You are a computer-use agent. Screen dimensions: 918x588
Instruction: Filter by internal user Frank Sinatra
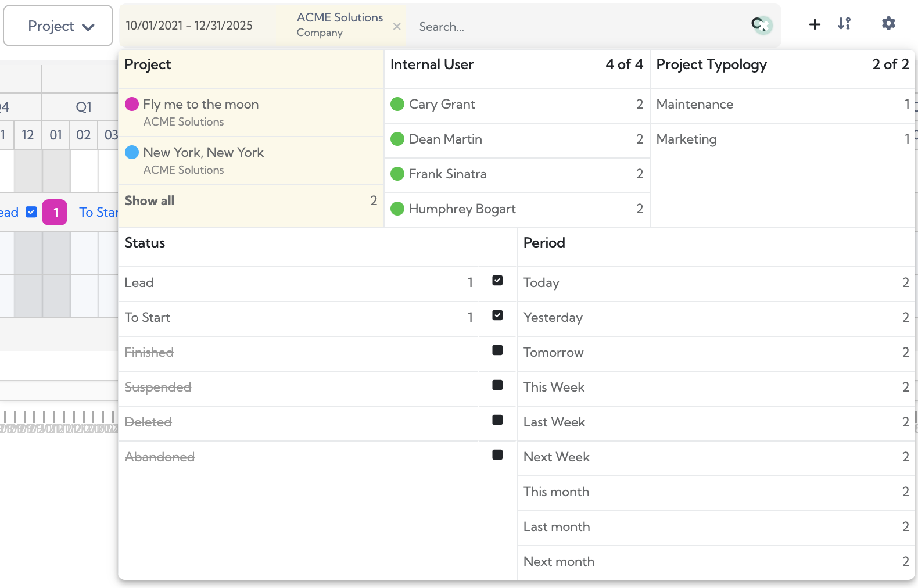(517, 174)
